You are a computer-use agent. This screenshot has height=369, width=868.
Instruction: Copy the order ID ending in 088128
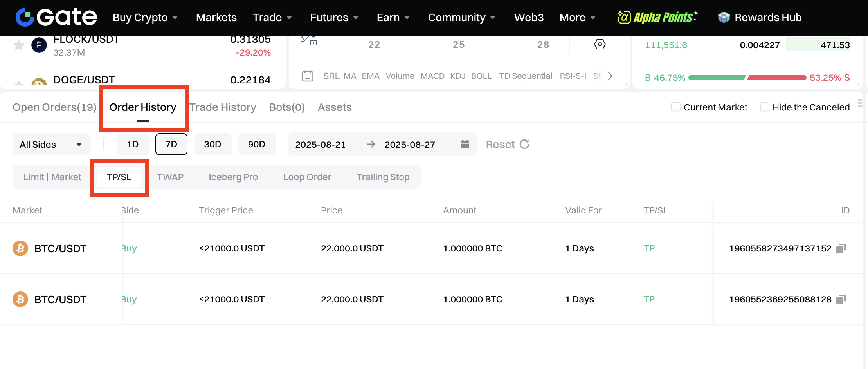pos(841,299)
